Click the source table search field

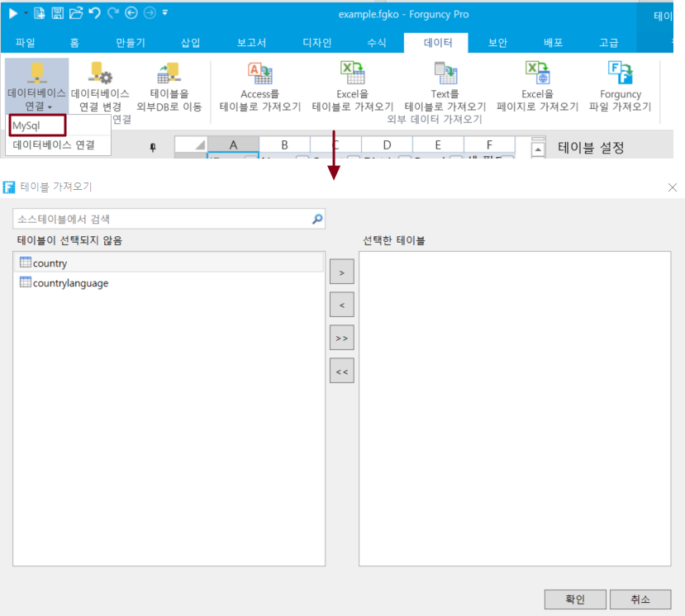[x=164, y=219]
